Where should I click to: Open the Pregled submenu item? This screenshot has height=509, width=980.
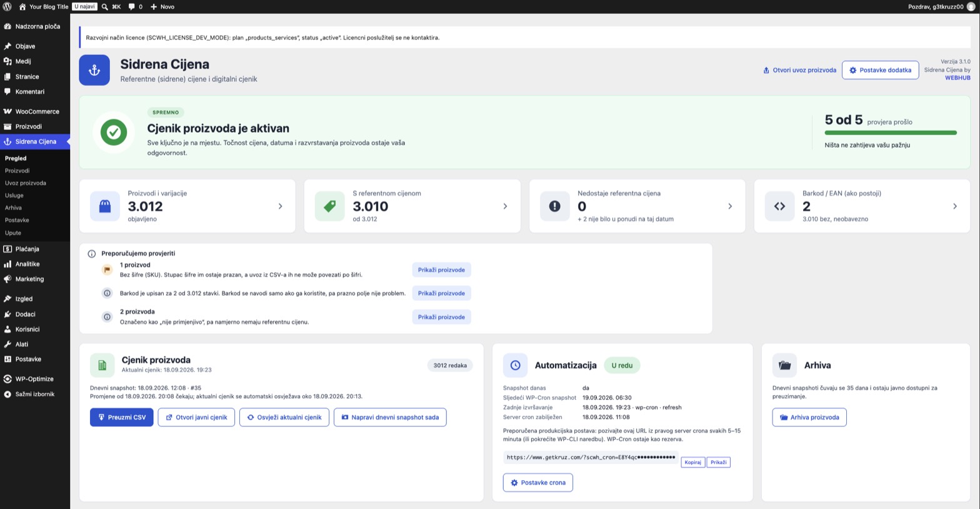pos(16,158)
